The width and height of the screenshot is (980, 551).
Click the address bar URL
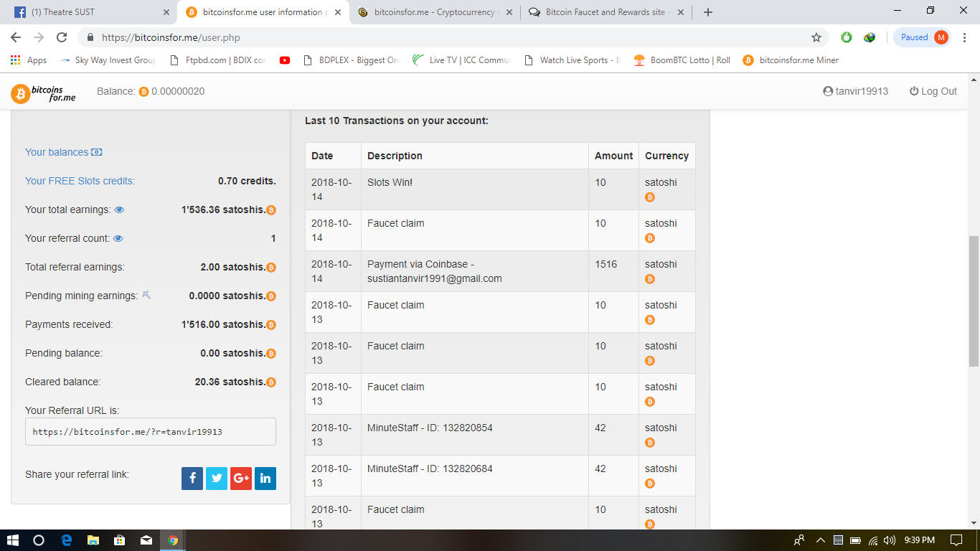coord(171,37)
